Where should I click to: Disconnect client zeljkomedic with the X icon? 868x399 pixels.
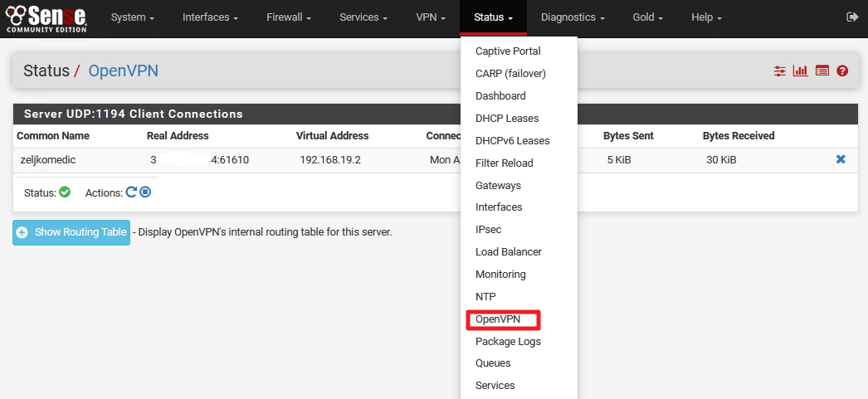point(841,159)
